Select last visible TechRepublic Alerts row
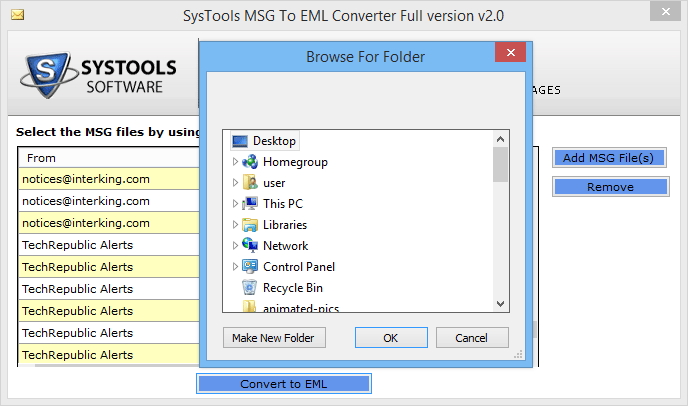Image resolution: width=688 pixels, height=406 pixels. coord(108,354)
